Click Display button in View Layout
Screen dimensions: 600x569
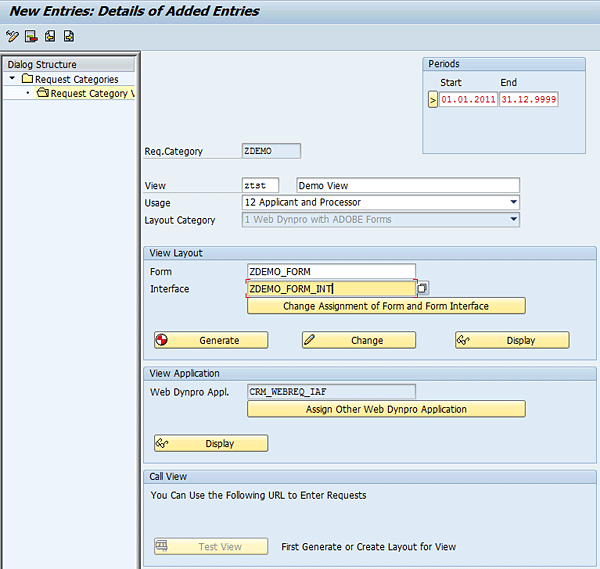pyautogui.click(x=512, y=340)
